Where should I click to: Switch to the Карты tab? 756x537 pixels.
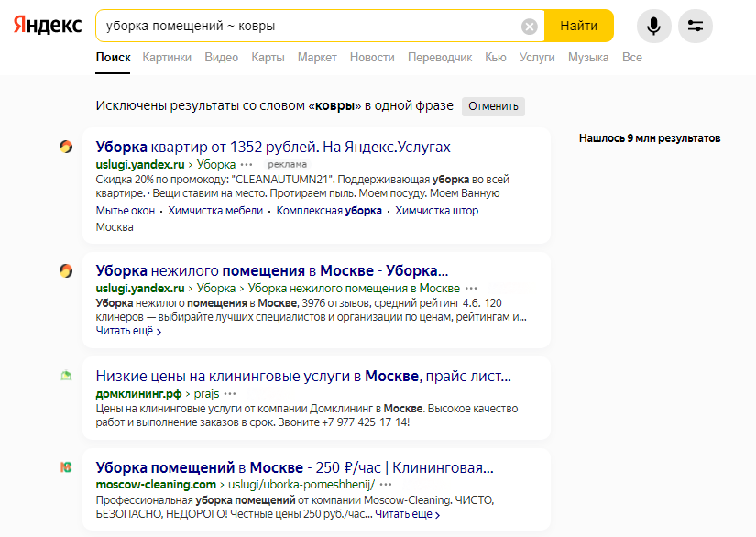pos(268,58)
